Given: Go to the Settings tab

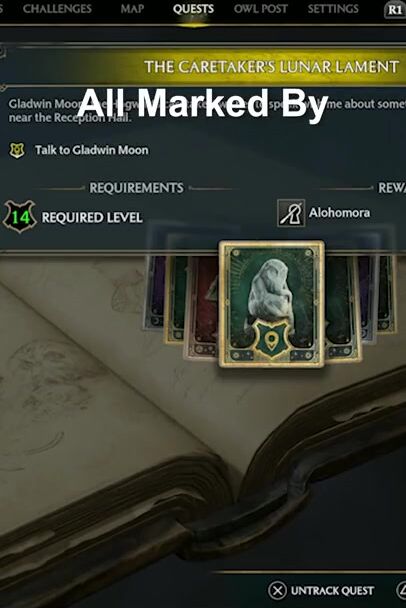Looking at the screenshot, I should [333, 9].
